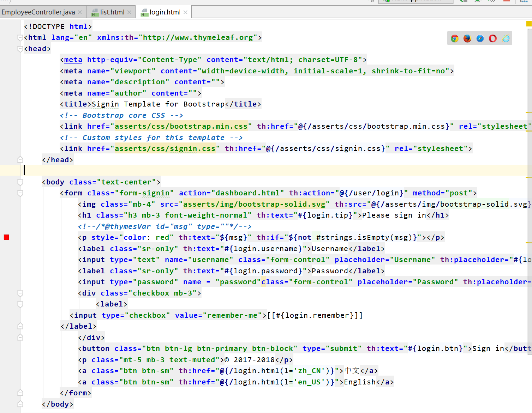The height and width of the screenshot is (413, 532).
Task: Collapse the <label> block fold marker
Action: (20, 304)
